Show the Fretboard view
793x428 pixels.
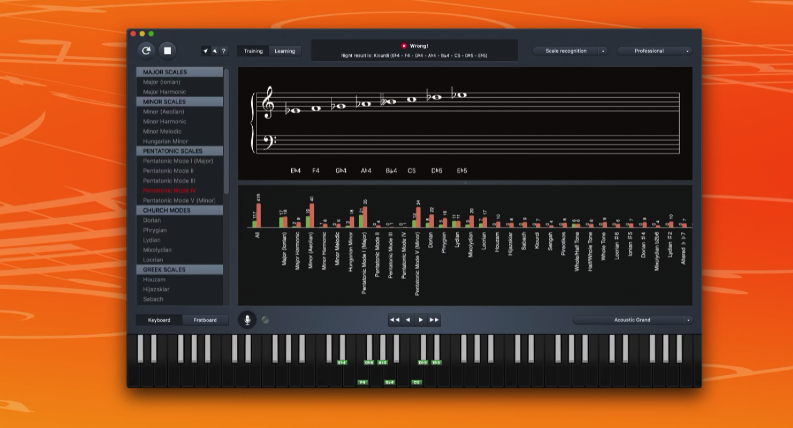point(205,320)
